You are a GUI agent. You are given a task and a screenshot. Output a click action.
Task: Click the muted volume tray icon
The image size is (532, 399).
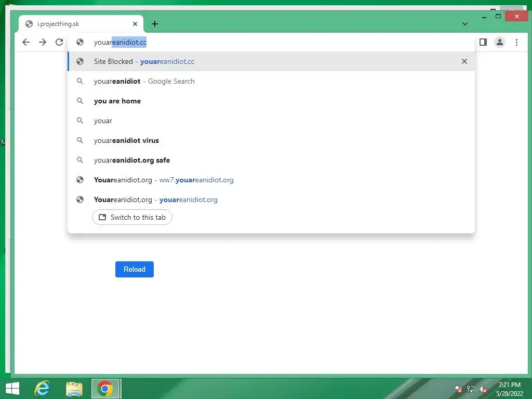(x=483, y=389)
